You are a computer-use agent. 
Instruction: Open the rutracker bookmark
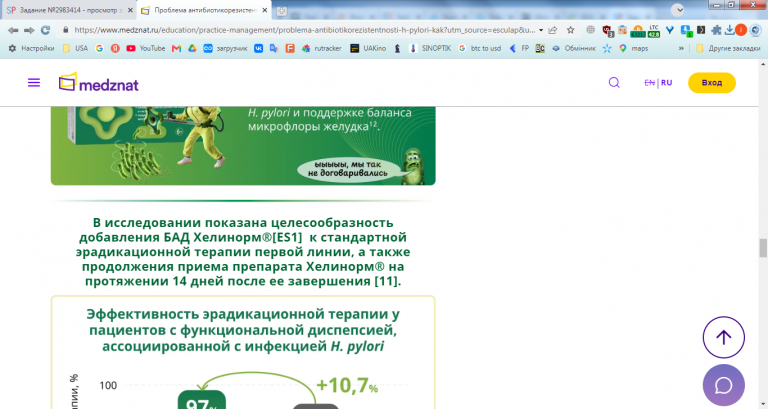tap(321, 48)
